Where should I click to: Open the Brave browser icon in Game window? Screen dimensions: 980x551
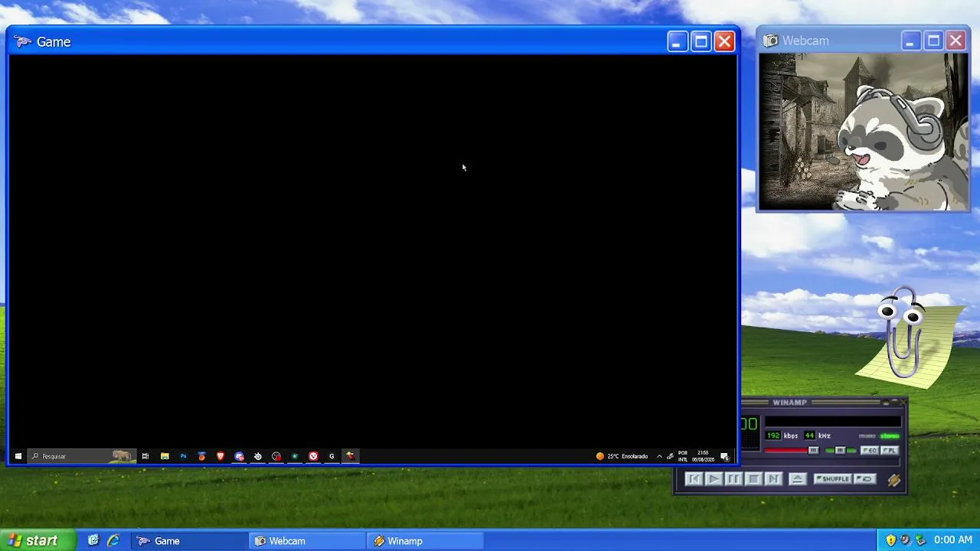coord(220,456)
